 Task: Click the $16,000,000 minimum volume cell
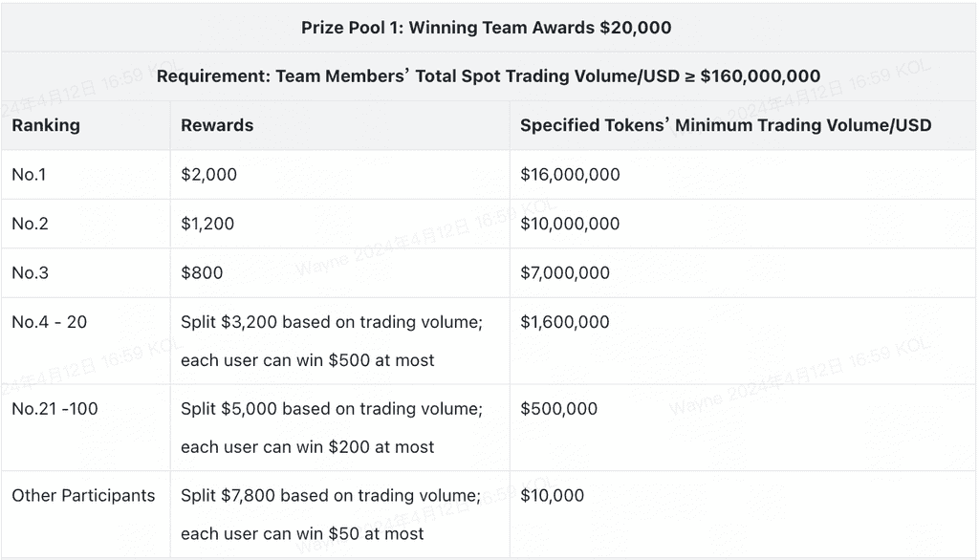(570, 175)
